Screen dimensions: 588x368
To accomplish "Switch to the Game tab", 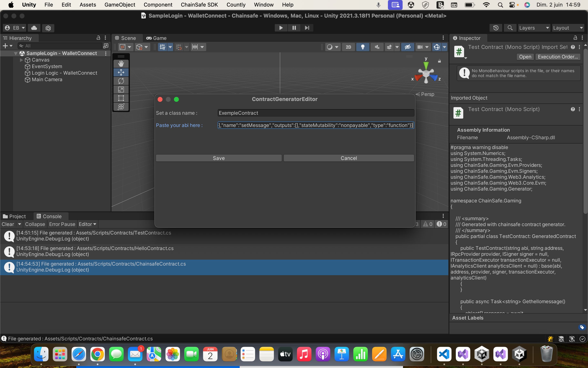I will (156, 38).
